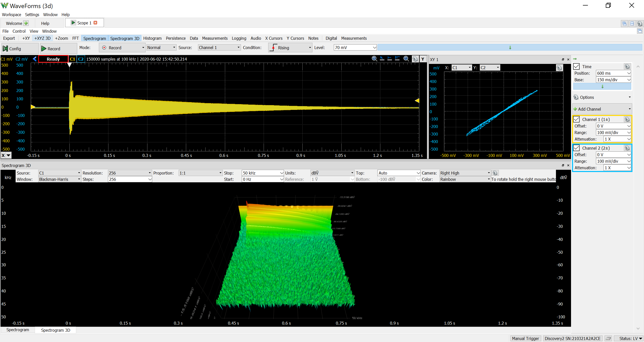Close the Spectrogram 3D panel
This screenshot has width=644, height=342.
point(568,165)
